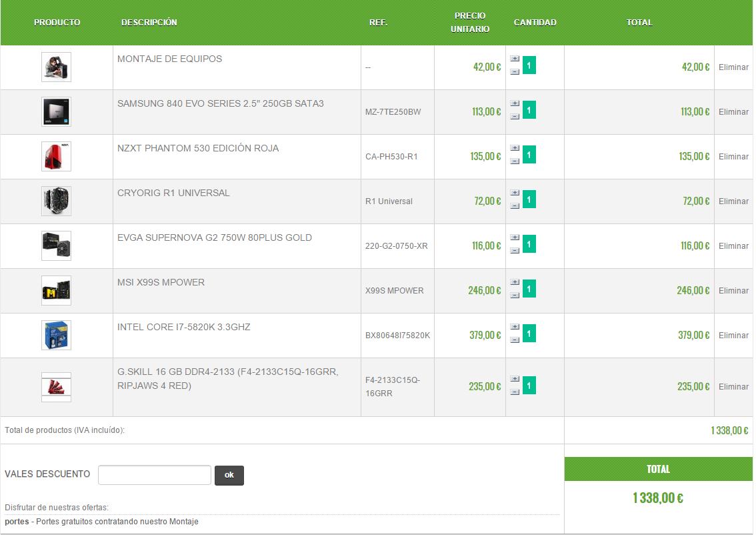Open MONTAJE DE EQUIPOS description link

(x=170, y=59)
